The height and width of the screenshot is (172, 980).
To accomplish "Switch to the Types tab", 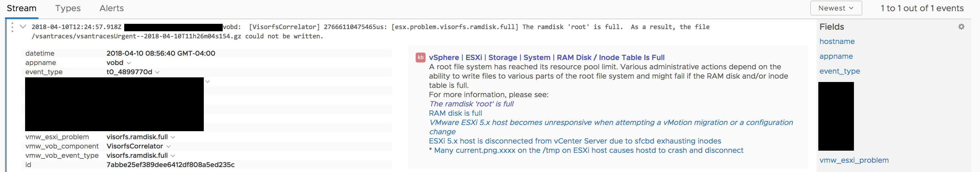I will pyautogui.click(x=68, y=8).
